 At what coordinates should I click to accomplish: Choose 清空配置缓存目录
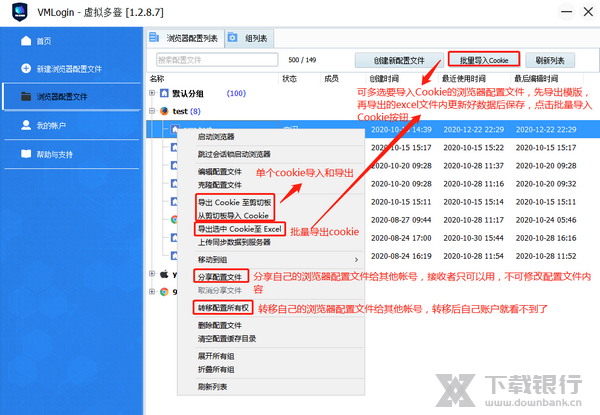click(227, 339)
